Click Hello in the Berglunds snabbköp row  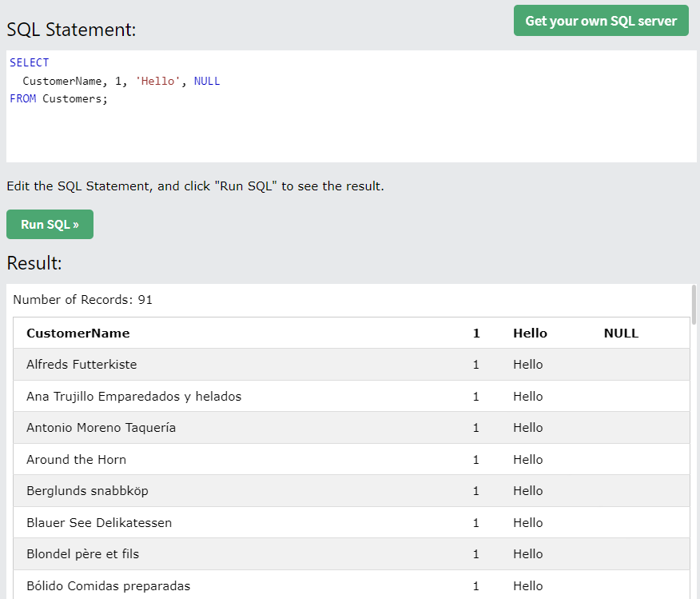[527, 491]
